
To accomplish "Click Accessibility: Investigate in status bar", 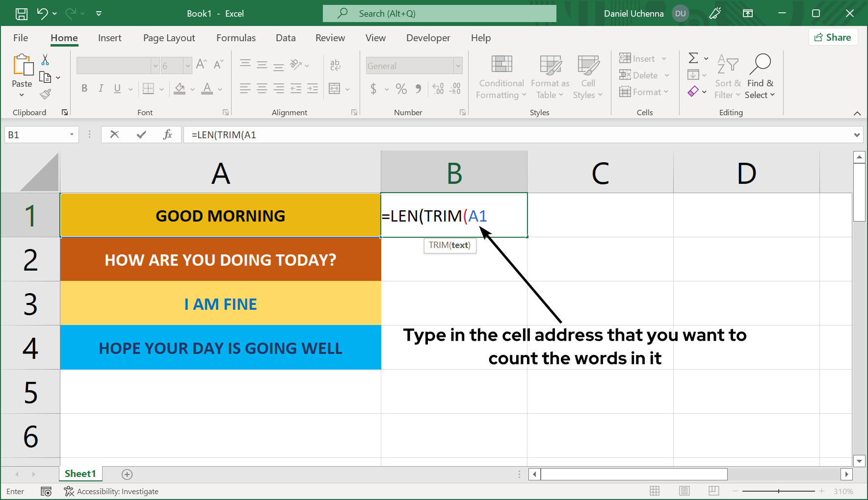I will click(111, 491).
